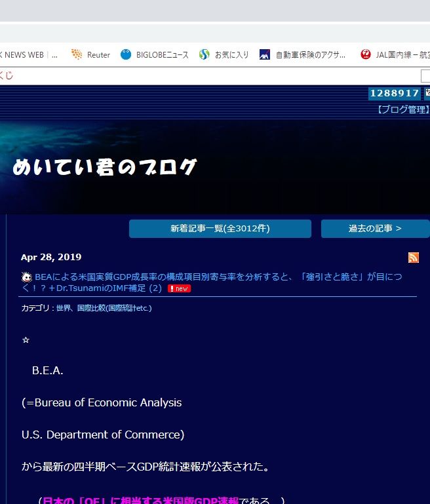Viewport: 430px width, 504px height.
Task: Click the AXA car insurance bookmark icon
Action: pos(265,54)
